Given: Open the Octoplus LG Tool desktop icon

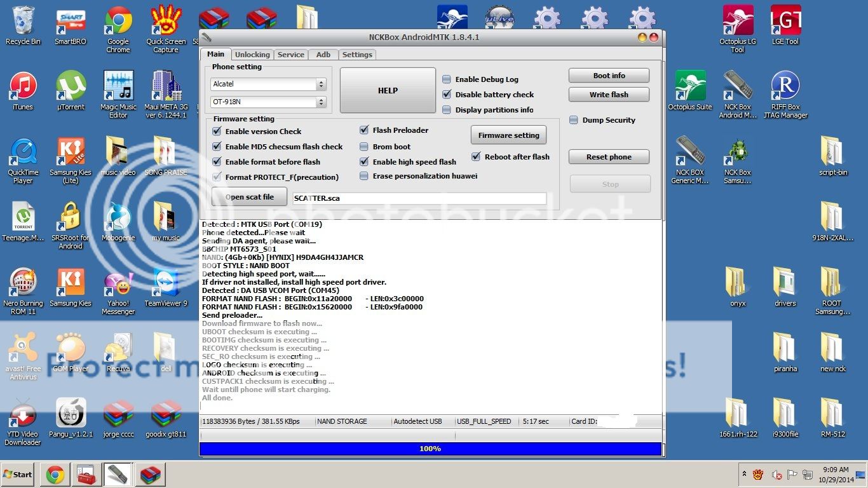Looking at the screenshot, I should pos(737,21).
